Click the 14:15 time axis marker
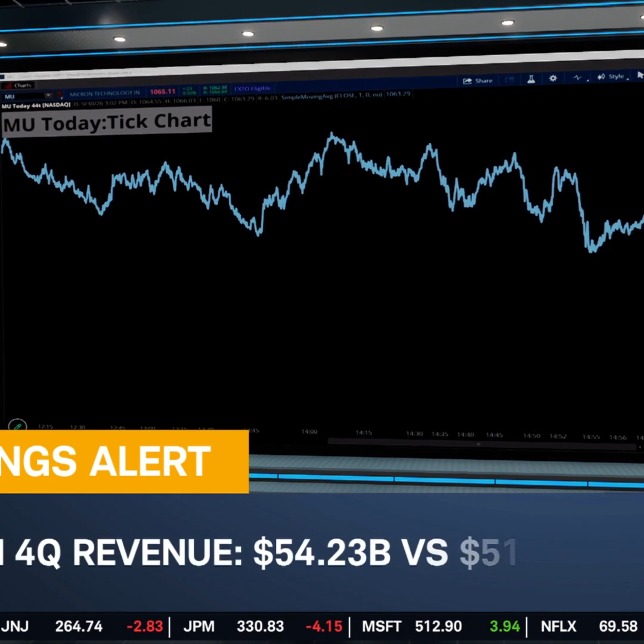 [x=363, y=433]
